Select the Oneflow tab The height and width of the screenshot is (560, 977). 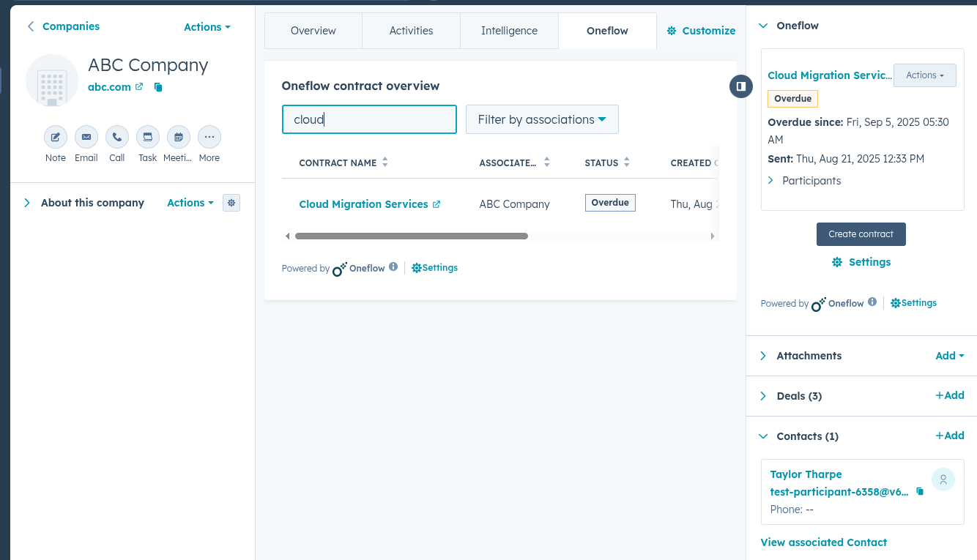(x=607, y=31)
